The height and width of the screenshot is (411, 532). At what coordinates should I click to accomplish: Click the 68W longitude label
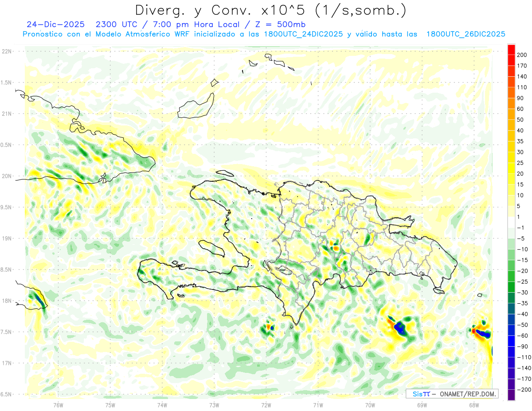coord(474,405)
